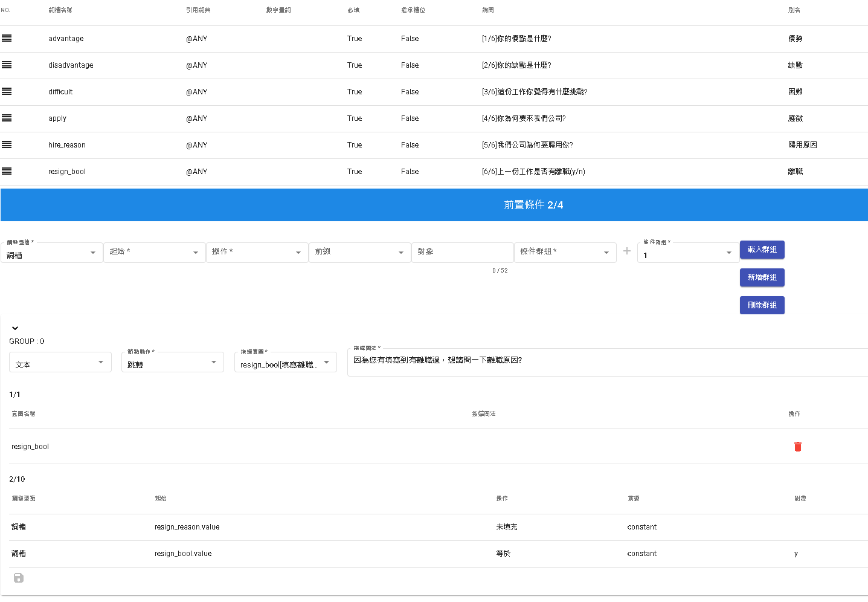Click the difficult slot name

point(60,92)
